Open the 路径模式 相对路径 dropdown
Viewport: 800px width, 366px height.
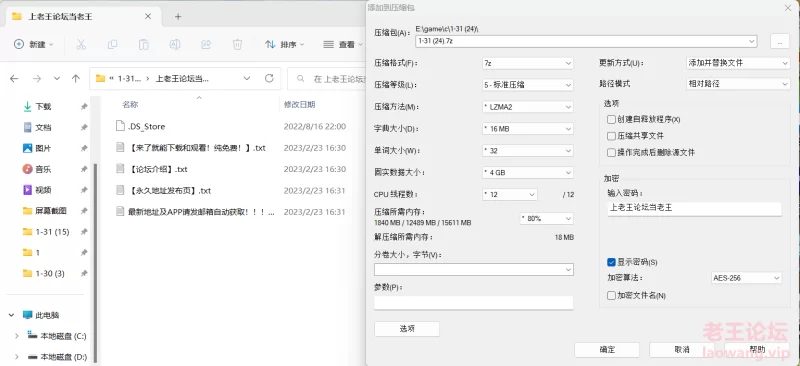coord(738,83)
